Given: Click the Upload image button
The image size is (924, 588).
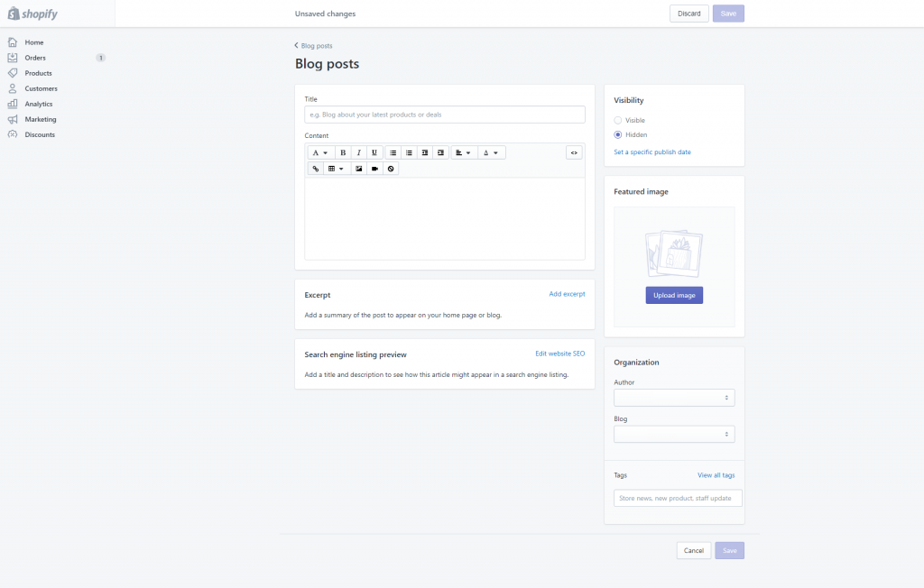Looking at the screenshot, I should click(x=674, y=295).
